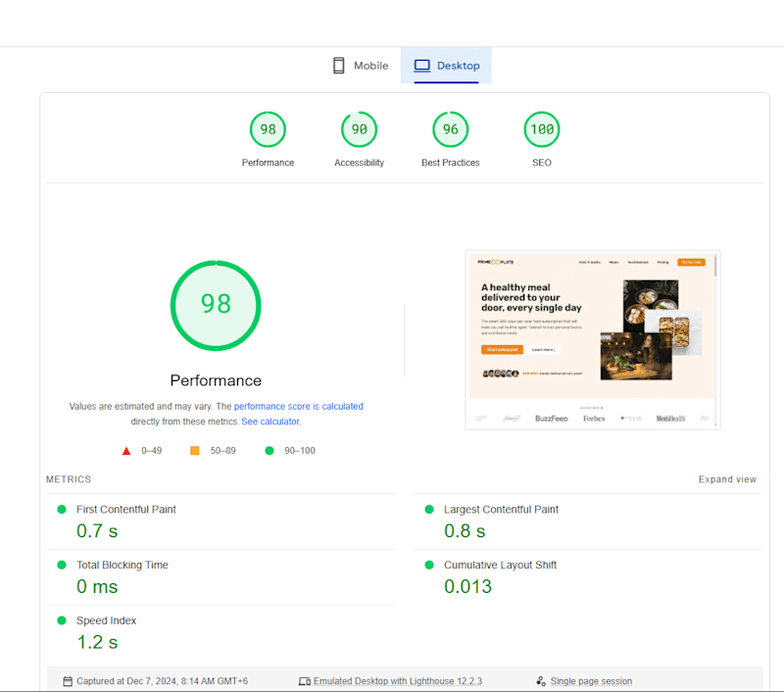Click the Captured at Dec 7, 2024 text
This screenshot has width=784, height=692.
pos(162,681)
